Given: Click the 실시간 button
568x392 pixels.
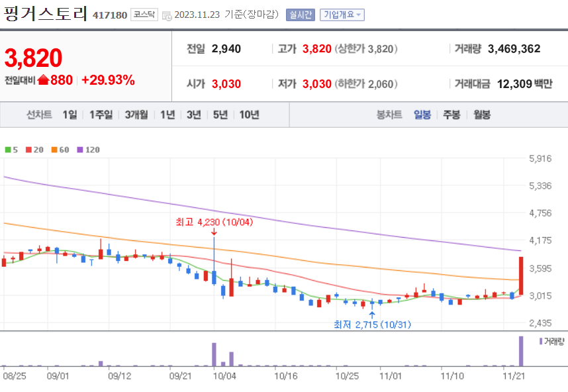Looking at the screenshot, I should (x=301, y=15).
